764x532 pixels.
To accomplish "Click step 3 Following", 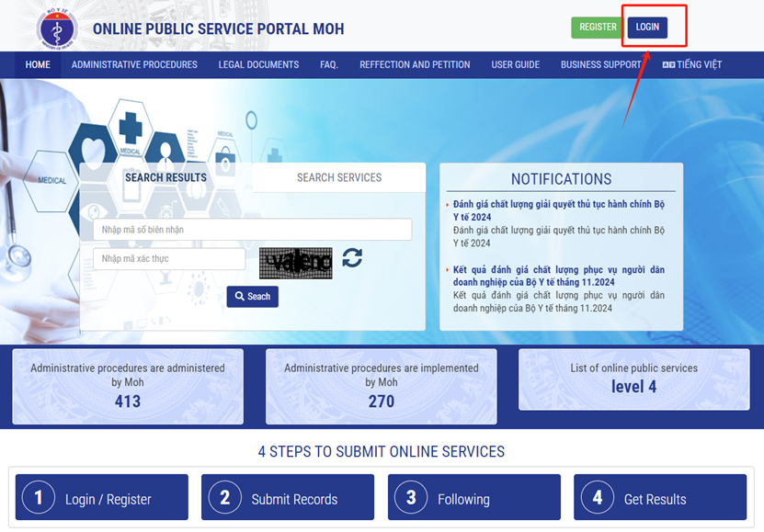I will (474, 497).
